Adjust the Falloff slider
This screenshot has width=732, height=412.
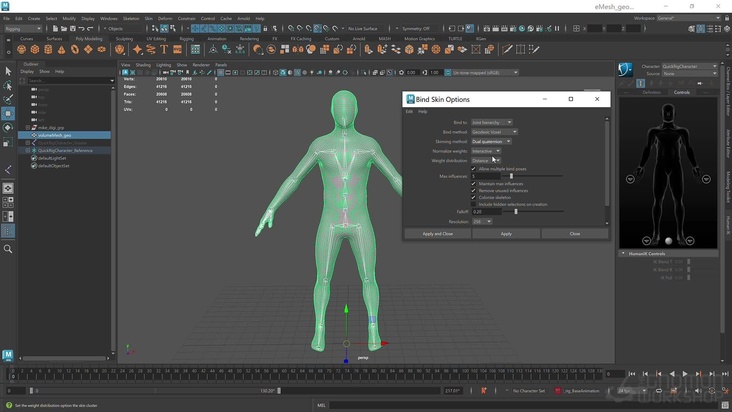coord(516,212)
